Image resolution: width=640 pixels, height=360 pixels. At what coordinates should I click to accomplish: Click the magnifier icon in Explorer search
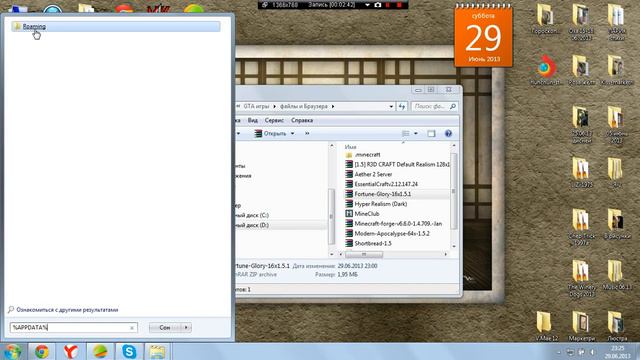453,107
